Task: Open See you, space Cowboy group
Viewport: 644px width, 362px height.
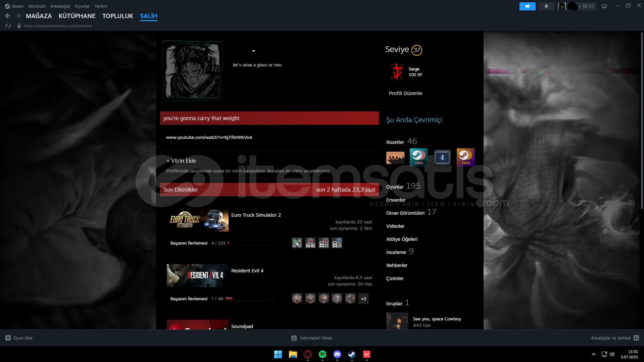Action: pyautogui.click(x=437, y=319)
